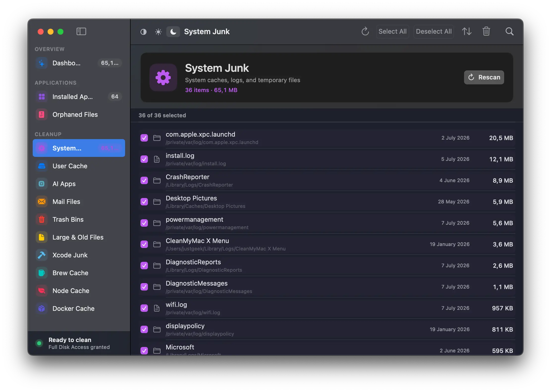Click the DiagnosticReports item name
Viewport: 551px width, 392px height.
193,262
